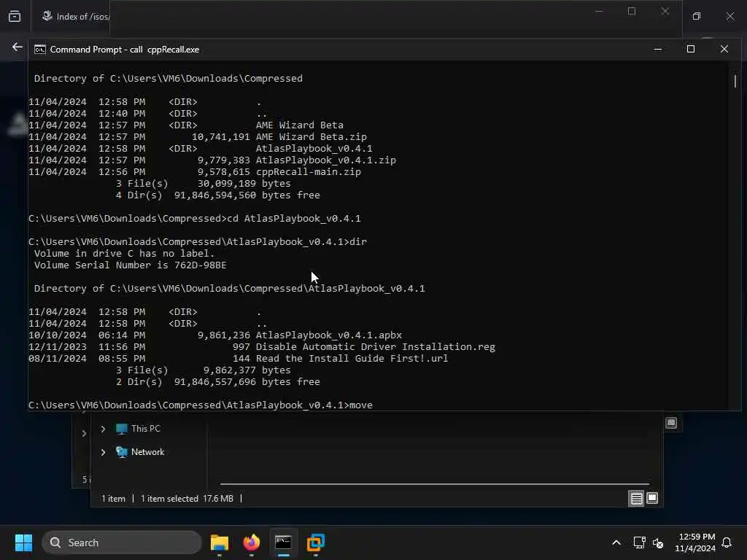This screenshot has height=560, width=747.
Task: Click the 'AtlasPlaybook_v0.4.1.apbx' filename in console
Action: pyautogui.click(x=329, y=335)
